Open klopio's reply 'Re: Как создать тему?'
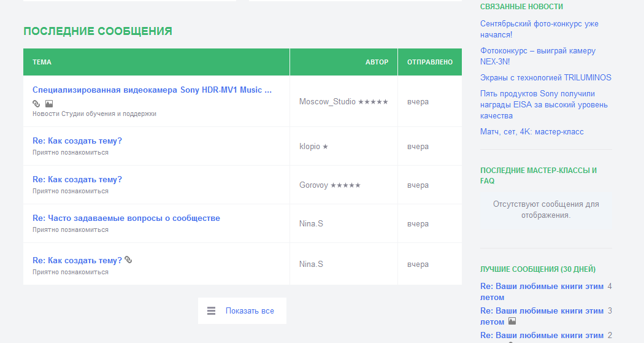The height and width of the screenshot is (343, 644). (77, 141)
